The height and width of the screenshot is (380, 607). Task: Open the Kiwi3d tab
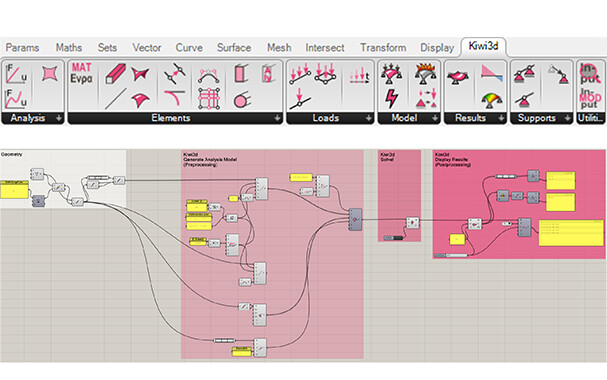pyautogui.click(x=483, y=46)
